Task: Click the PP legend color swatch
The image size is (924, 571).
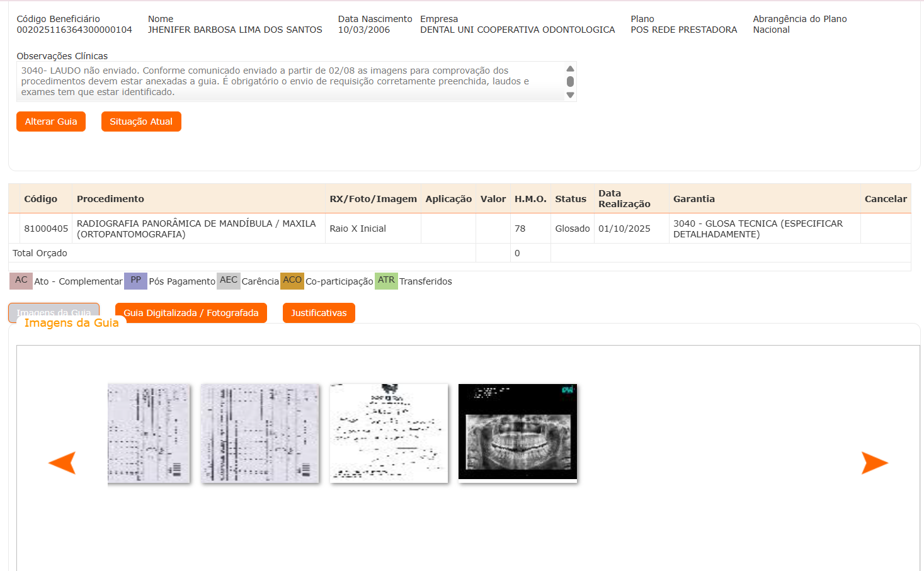Action: [x=136, y=281]
